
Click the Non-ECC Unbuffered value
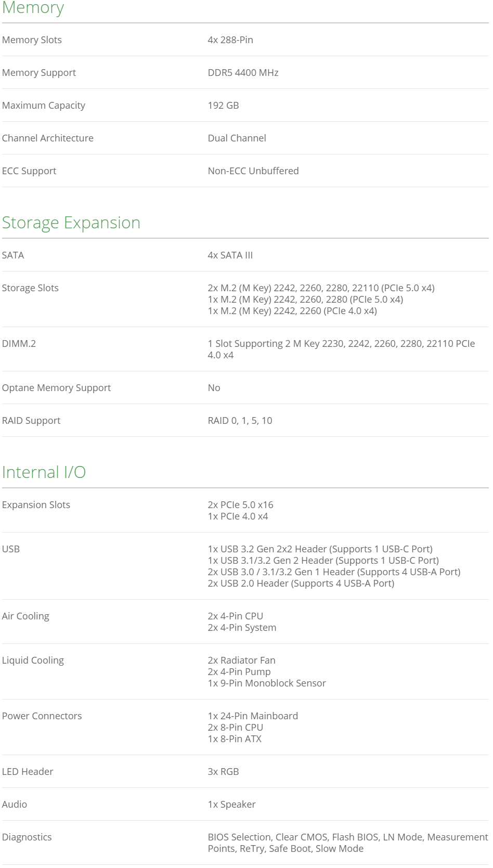pyautogui.click(x=253, y=171)
